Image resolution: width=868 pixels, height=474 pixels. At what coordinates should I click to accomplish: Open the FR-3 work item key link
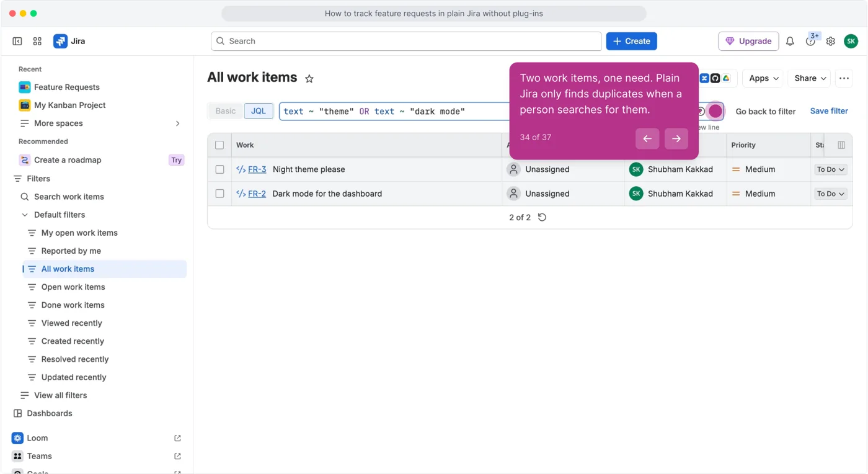tap(257, 169)
